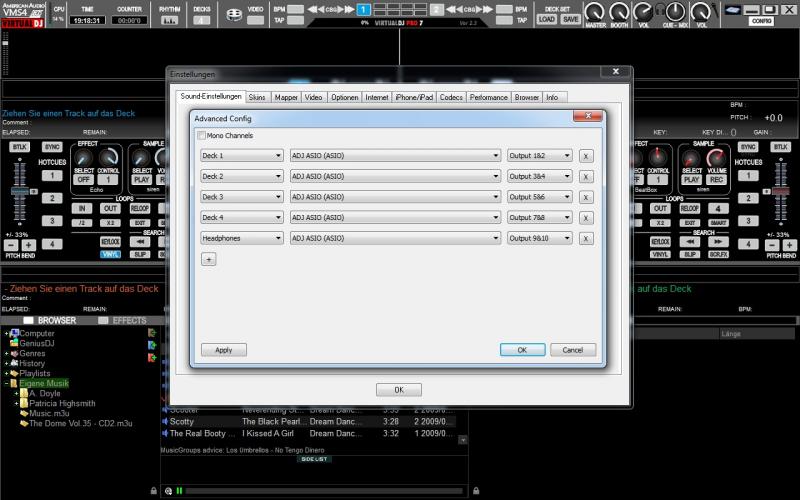Image resolution: width=800 pixels, height=500 pixels.
Task: Remove the Deck 2 row with its X button
Action: 586,177
